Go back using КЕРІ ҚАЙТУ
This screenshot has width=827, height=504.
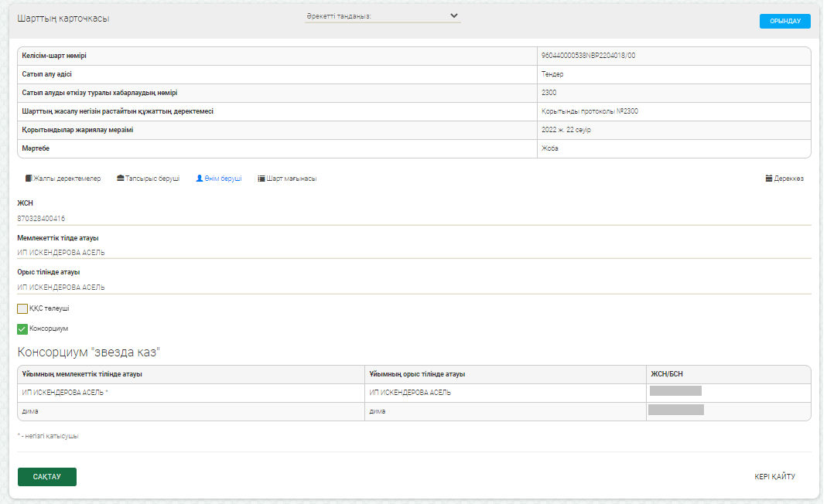click(774, 477)
